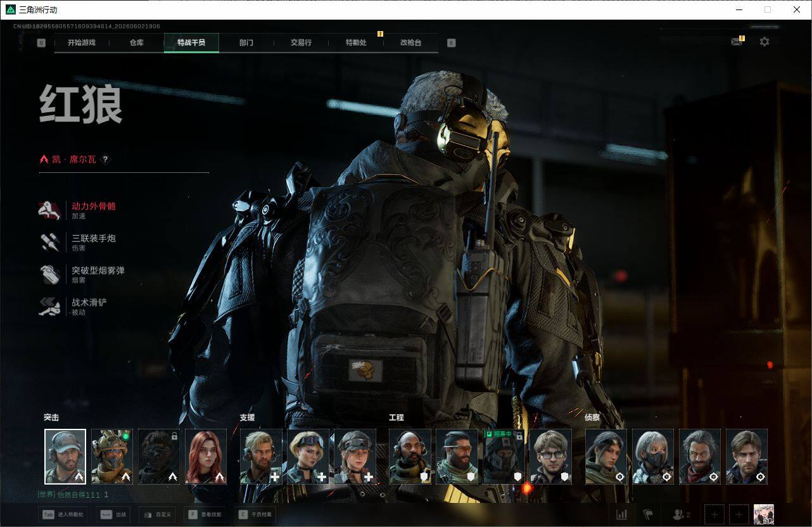812x527 pixels.
Task: Select the blond bearded support operator
Action: coord(261,457)
